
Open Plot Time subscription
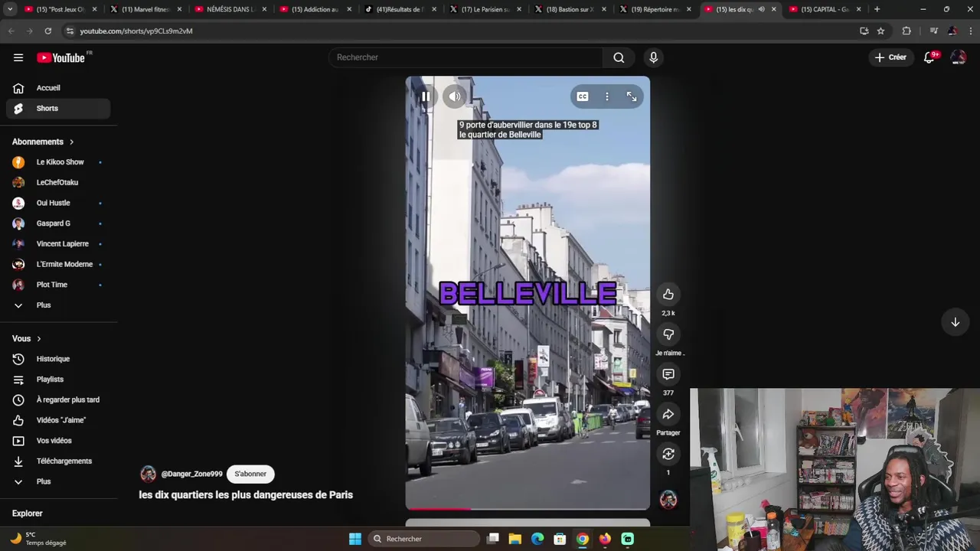pos(58,285)
